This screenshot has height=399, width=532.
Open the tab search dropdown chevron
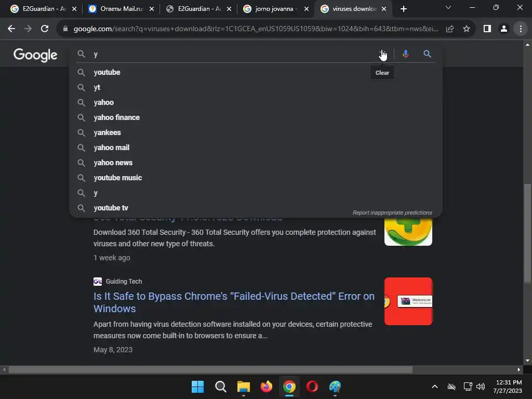click(x=448, y=7)
